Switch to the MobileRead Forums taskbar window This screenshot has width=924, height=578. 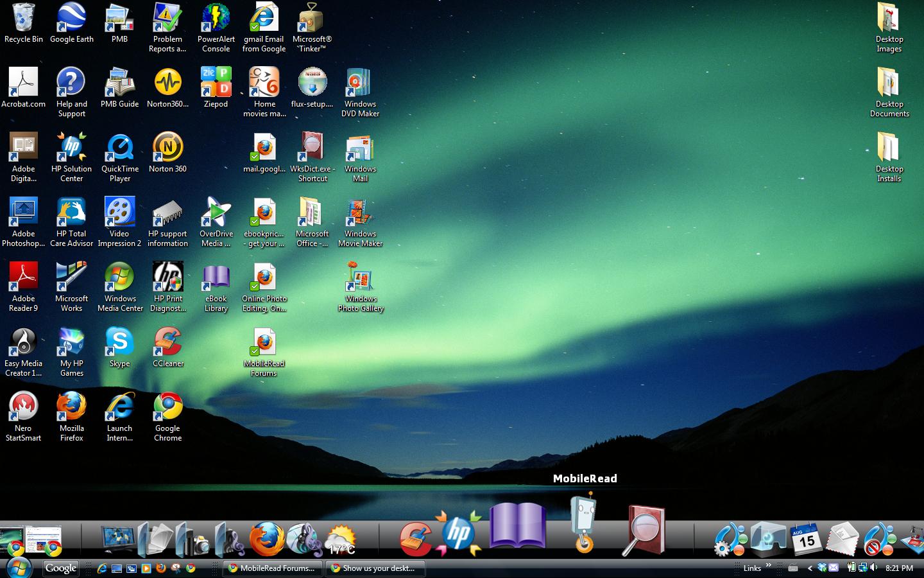click(272, 568)
